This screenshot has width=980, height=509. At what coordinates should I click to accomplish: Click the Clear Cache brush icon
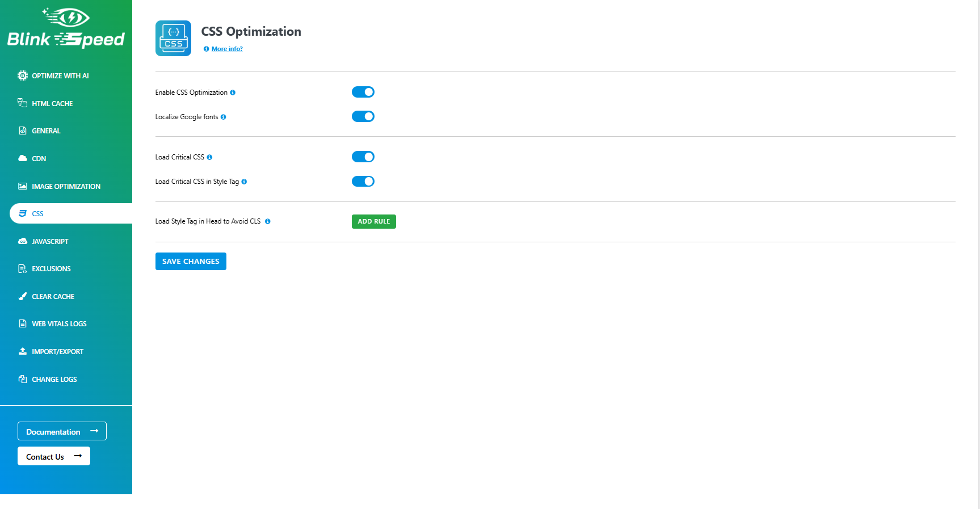[x=22, y=296]
